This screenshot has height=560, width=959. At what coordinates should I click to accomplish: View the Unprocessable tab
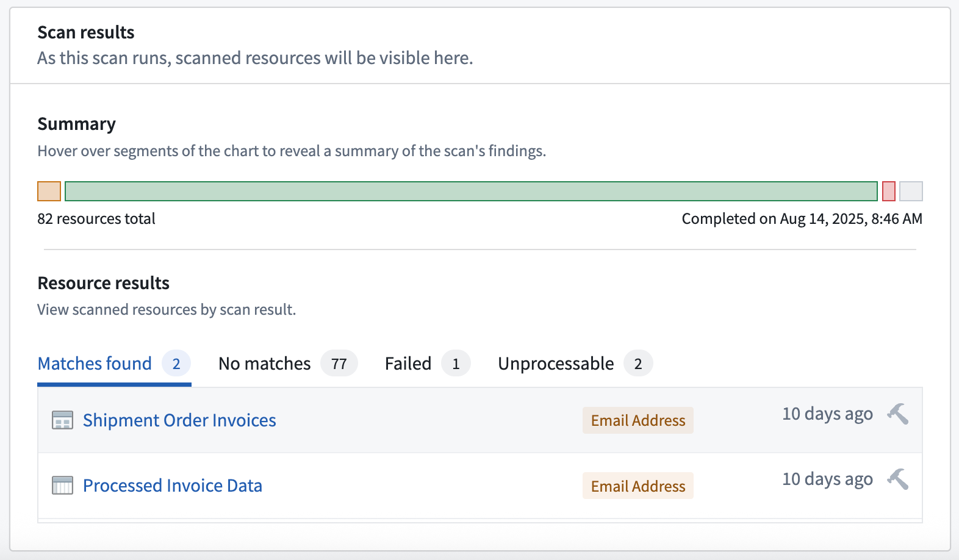coord(556,364)
